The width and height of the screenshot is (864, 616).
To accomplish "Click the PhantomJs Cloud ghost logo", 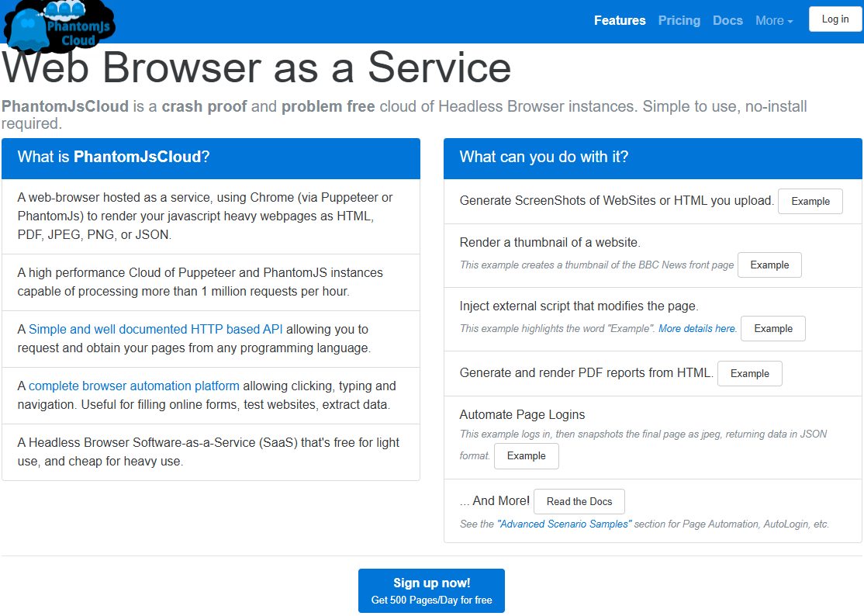I will coord(60,26).
